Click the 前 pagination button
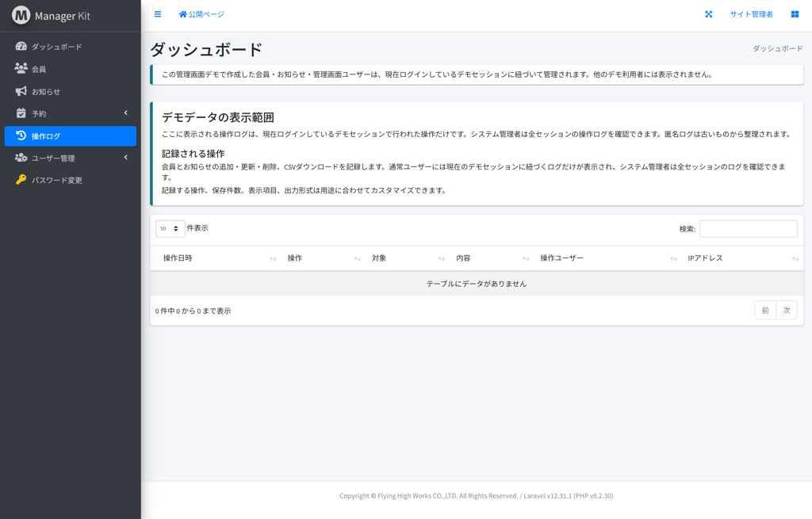The height and width of the screenshot is (519, 812). 765,311
